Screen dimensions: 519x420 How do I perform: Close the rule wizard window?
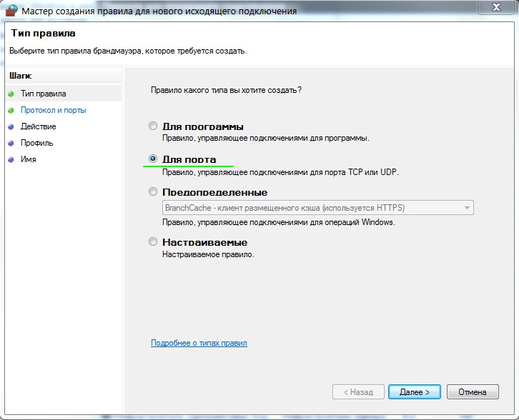[496, 7]
